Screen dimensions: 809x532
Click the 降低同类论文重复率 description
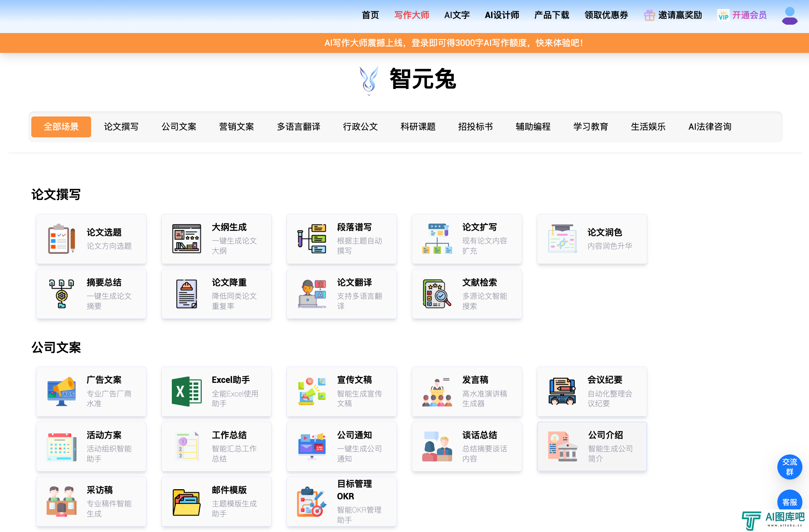click(234, 301)
